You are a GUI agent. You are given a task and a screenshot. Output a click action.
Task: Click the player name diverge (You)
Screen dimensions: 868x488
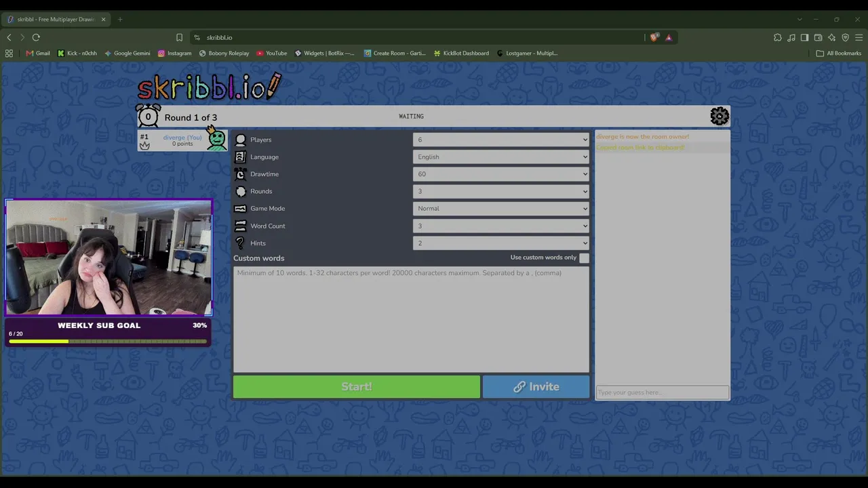click(x=182, y=138)
